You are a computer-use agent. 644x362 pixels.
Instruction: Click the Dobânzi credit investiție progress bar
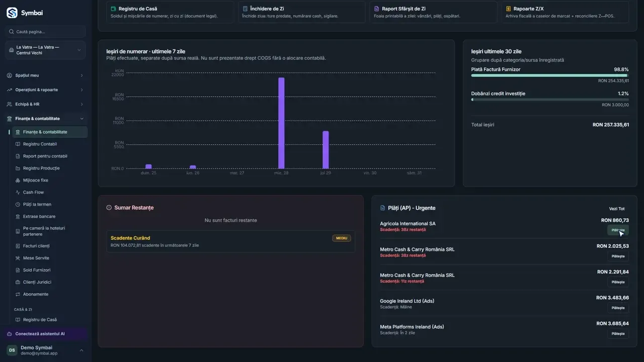click(x=550, y=100)
